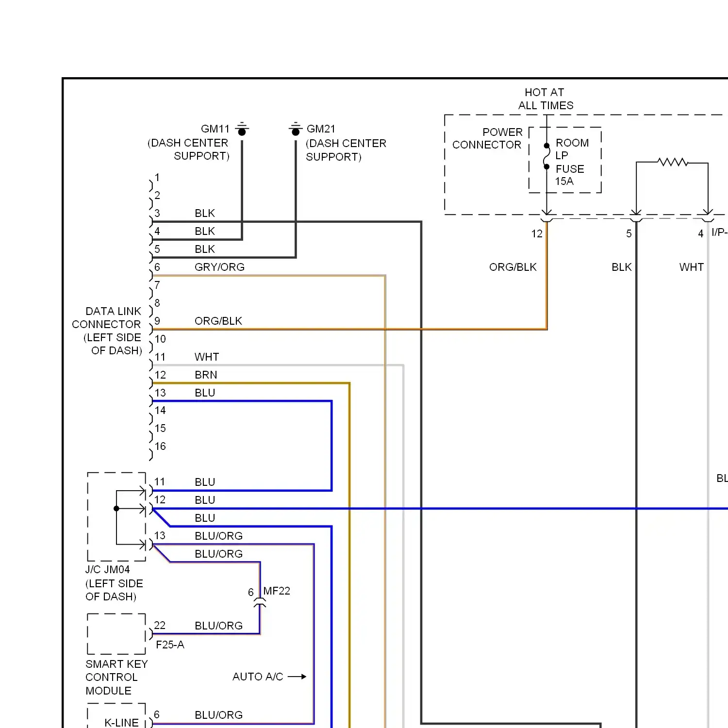728x728 pixels.
Task: Click the AUTO A/C label
Action: 258,677
